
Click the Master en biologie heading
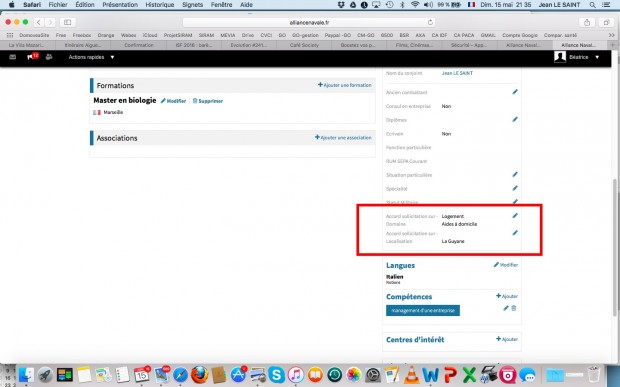click(125, 100)
